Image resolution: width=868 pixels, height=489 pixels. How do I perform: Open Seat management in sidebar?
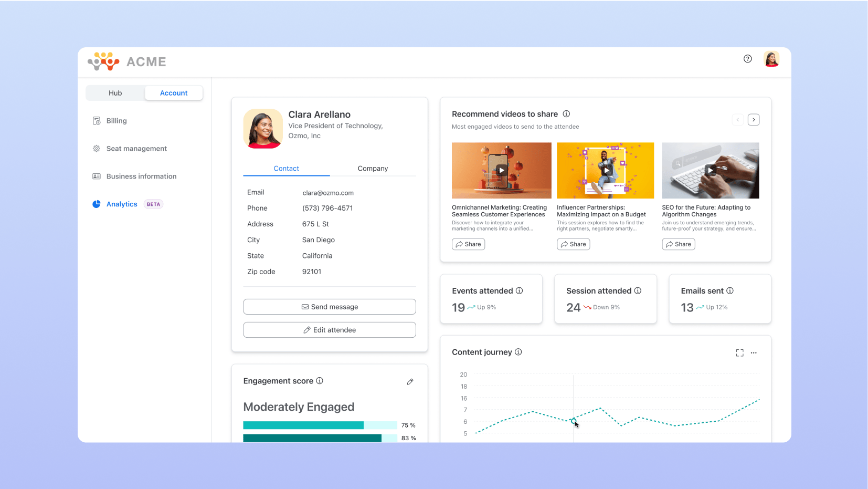136,149
